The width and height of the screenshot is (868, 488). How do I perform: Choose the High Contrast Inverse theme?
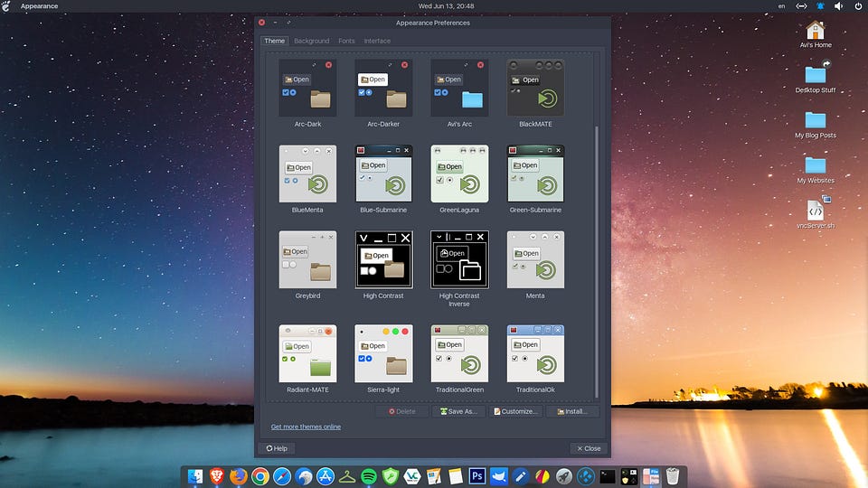(x=459, y=259)
